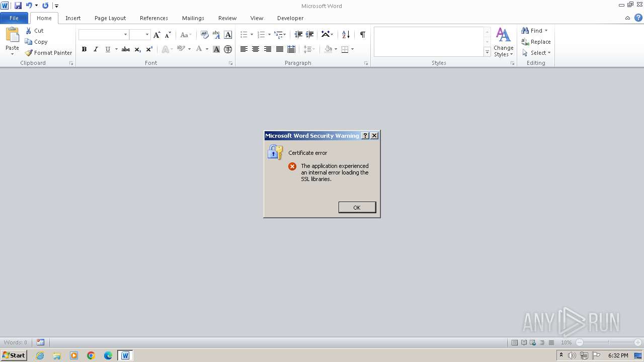Viewport: 644px width, 362px height.
Task: Open the Font dialog launcher
Action: point(231,63)
